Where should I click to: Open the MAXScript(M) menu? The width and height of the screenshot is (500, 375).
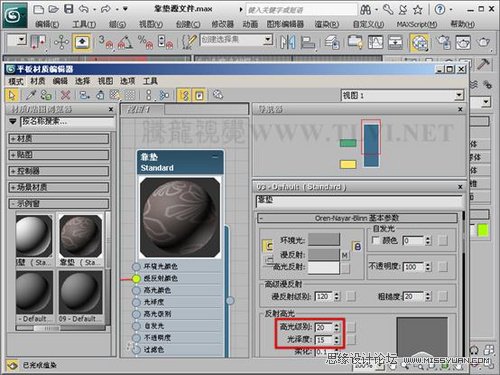417,24
